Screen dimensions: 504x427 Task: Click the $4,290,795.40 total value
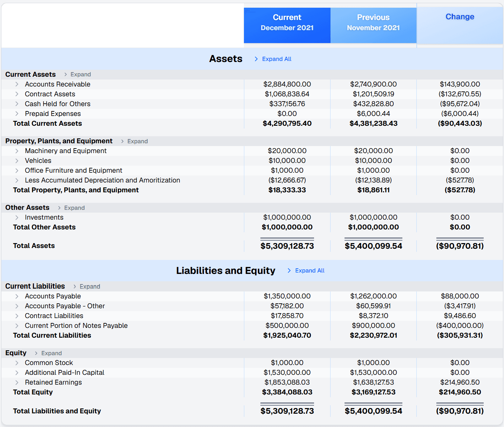pyautogui.click(x=287, y=123)
